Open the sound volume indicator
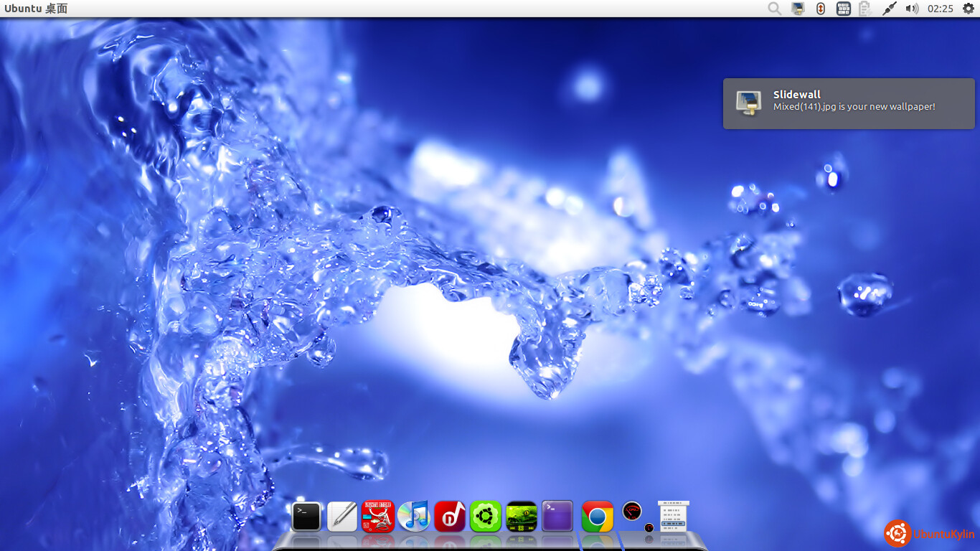Screen dimensions: 980x551 point(912,9)
